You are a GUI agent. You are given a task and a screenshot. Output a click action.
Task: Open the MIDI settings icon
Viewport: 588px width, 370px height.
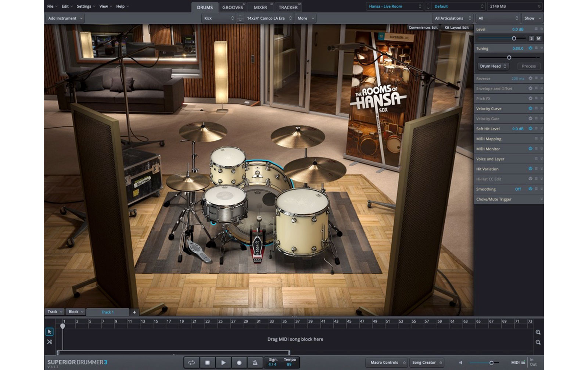pyautogui.click(x=523, y=362)
